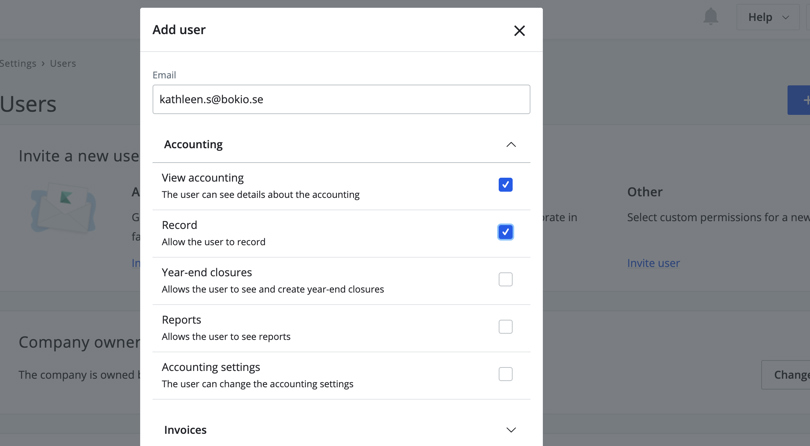
Task: Close the Add user dialog
Action: pos(519,31)
